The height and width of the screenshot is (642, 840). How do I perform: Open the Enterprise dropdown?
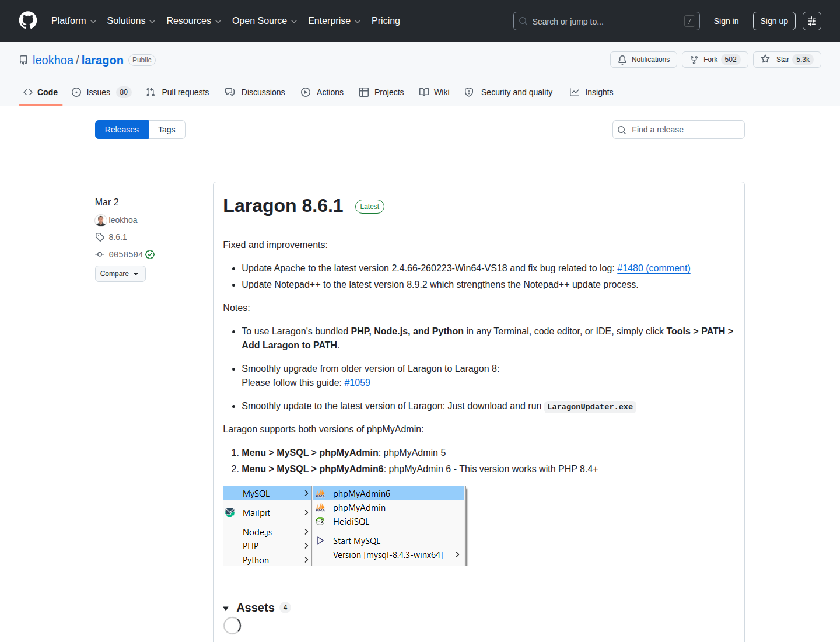point(334,20)
